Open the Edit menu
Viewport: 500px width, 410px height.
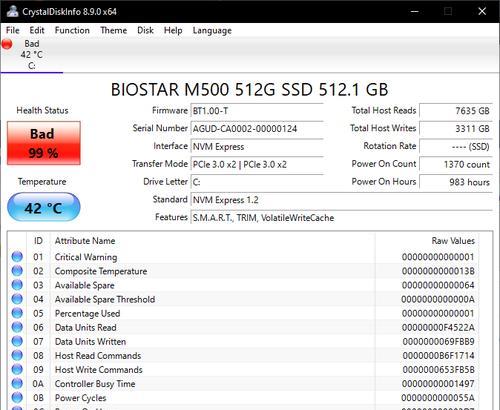(37, 30)
